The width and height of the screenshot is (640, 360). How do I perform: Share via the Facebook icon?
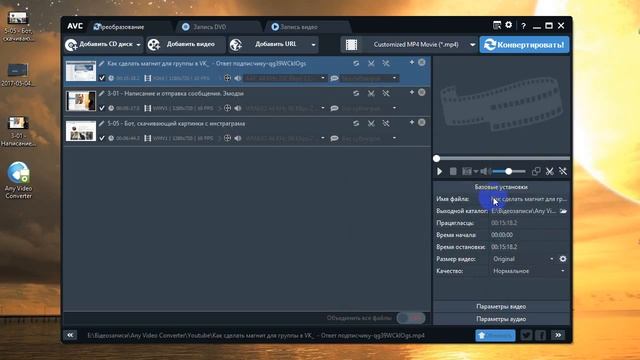tap(540, 336)
